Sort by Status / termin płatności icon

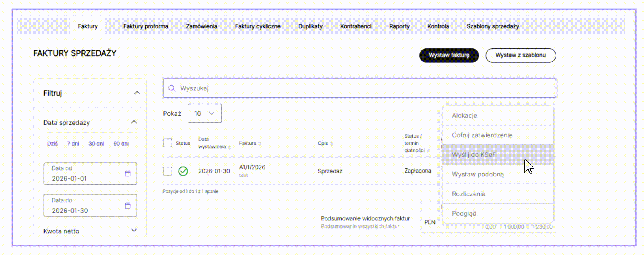point(428,151)
